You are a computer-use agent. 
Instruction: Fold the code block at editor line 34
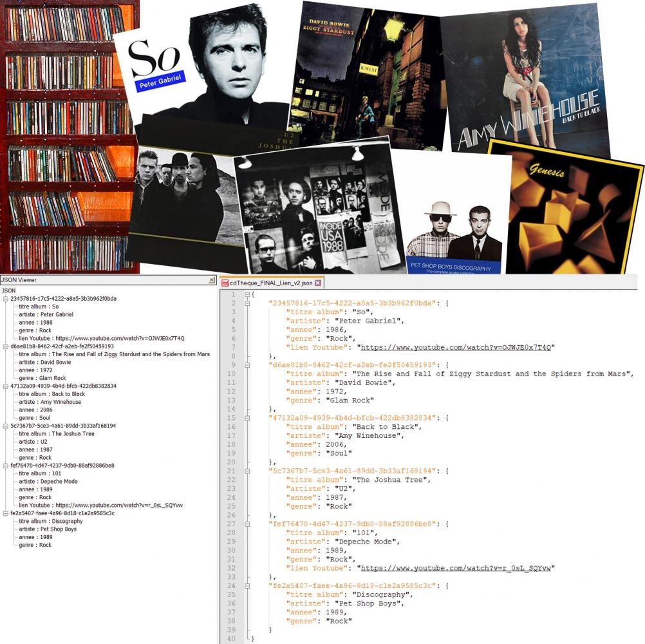coord(247,586)
